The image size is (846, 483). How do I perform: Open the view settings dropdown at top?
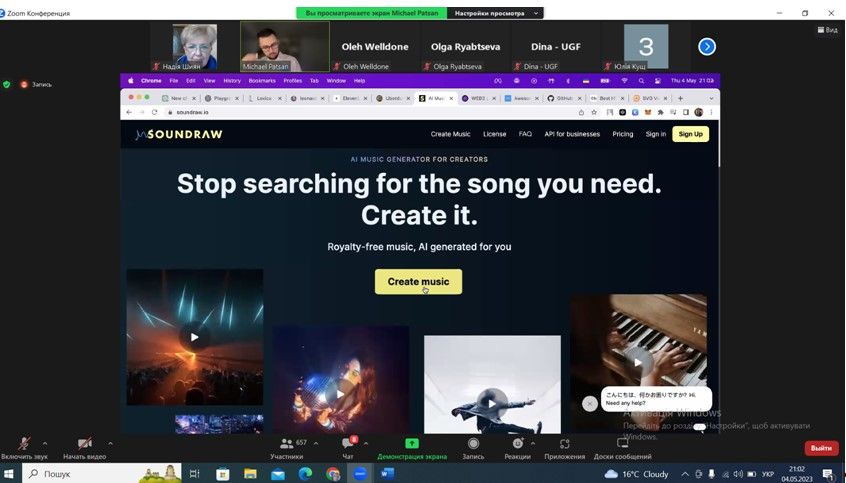(497, 13)
